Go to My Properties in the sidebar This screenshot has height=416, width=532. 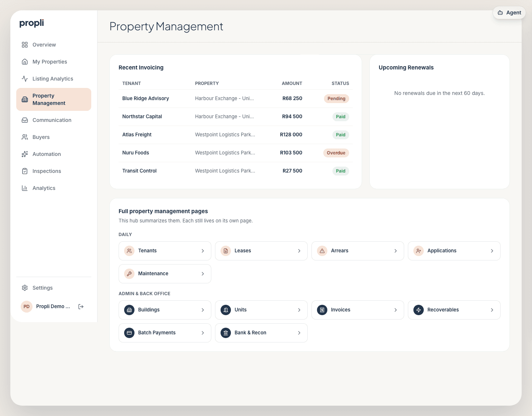[54, 62]
